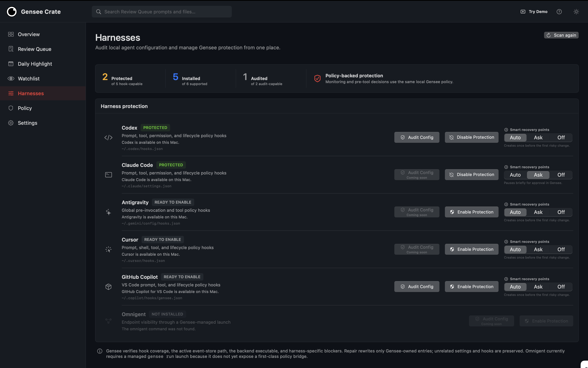This screenshot has height=368, width=588.
Task: Go to Settings
Action: pyautogui.click(x=43, y=123)
